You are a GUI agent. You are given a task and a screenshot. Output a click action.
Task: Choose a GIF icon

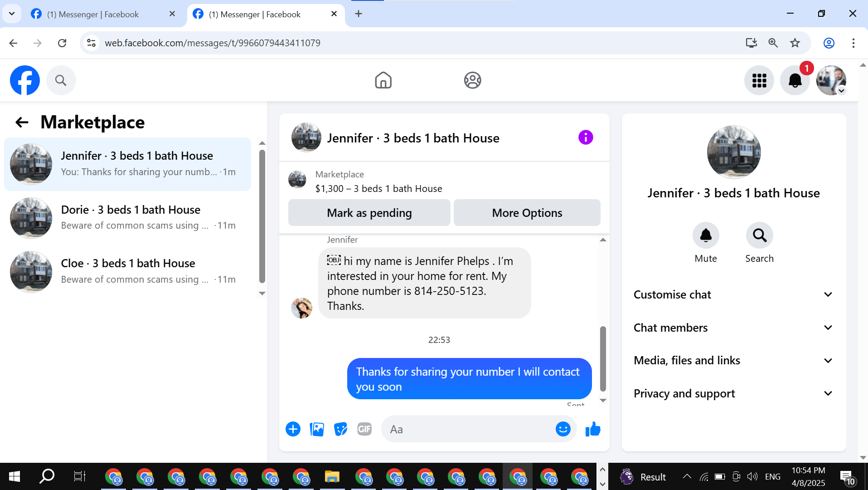click(364, 429)
